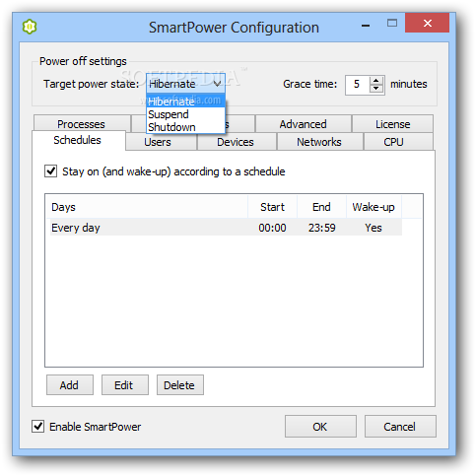Maximize the SmartPower Configuration window
Screen dimensions: 476x476
pos(392,23)
